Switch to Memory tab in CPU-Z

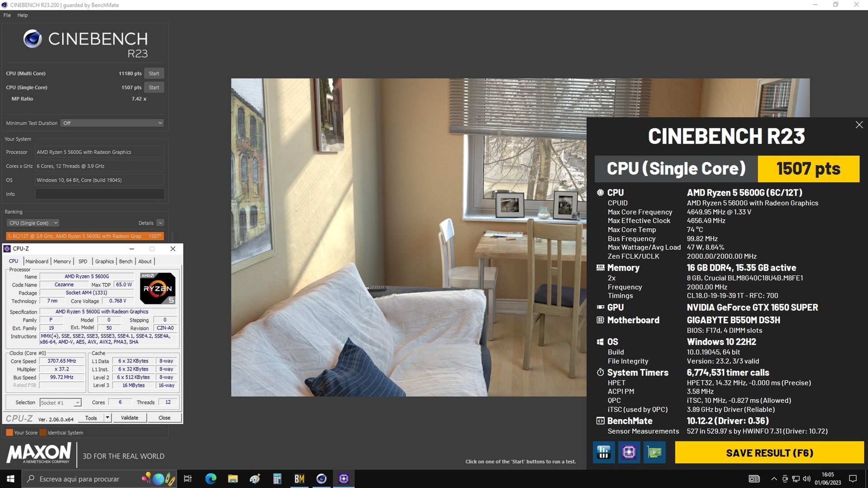tap(62, 261)
